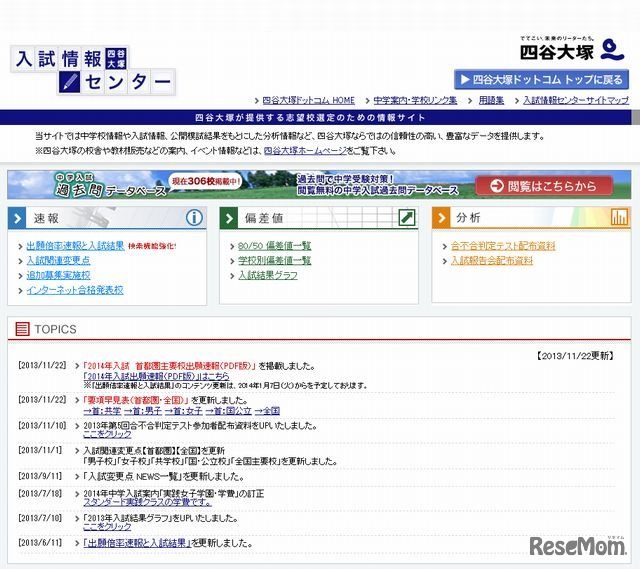
Task: Click the bar chart icon in 分析 header
Action: coord(619,217)
